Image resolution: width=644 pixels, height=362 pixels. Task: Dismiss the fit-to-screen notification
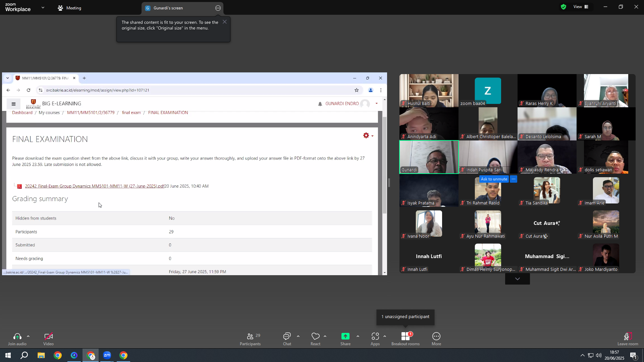pos(225,22)
